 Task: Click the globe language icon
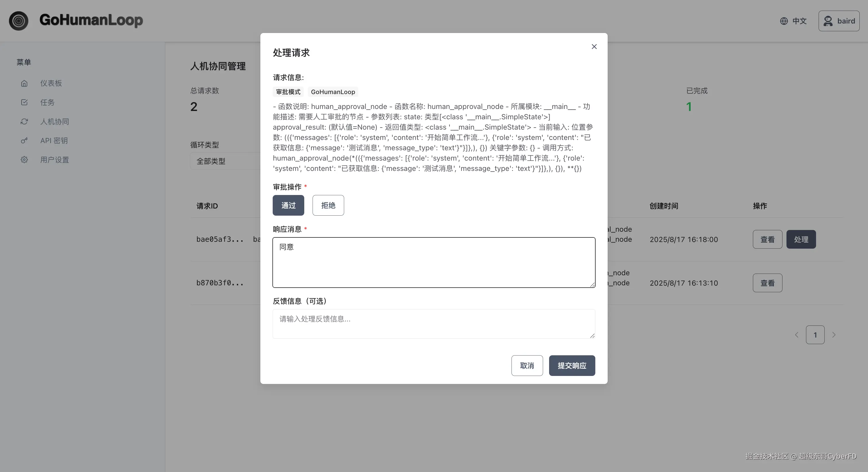784,21
